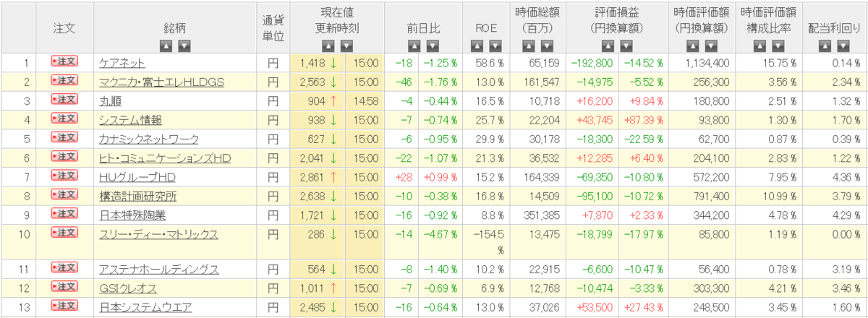Open the スリー・ディー・マトリックス stock link
This screenshot has height=318, width=868.
(x=158, y=233)
